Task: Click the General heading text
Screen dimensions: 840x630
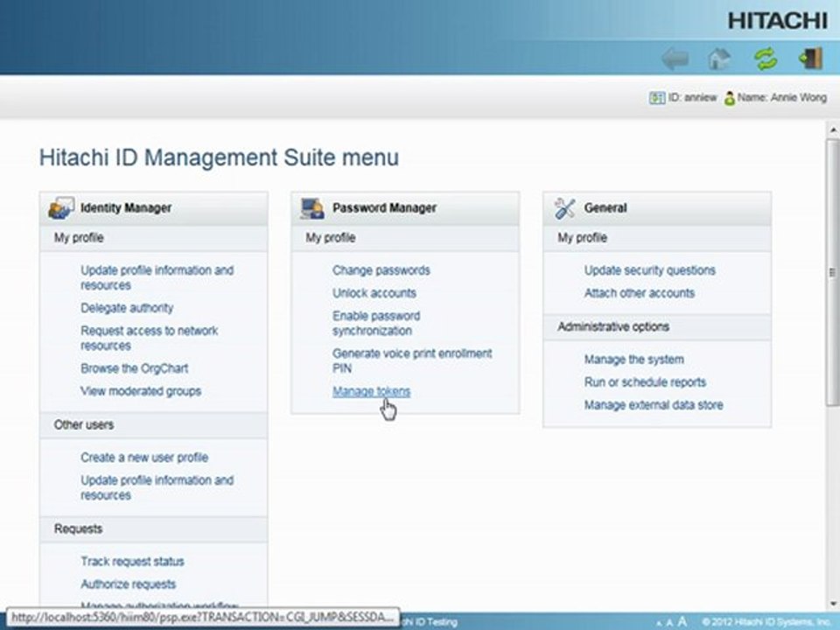Action: click(x=605, y=208)
